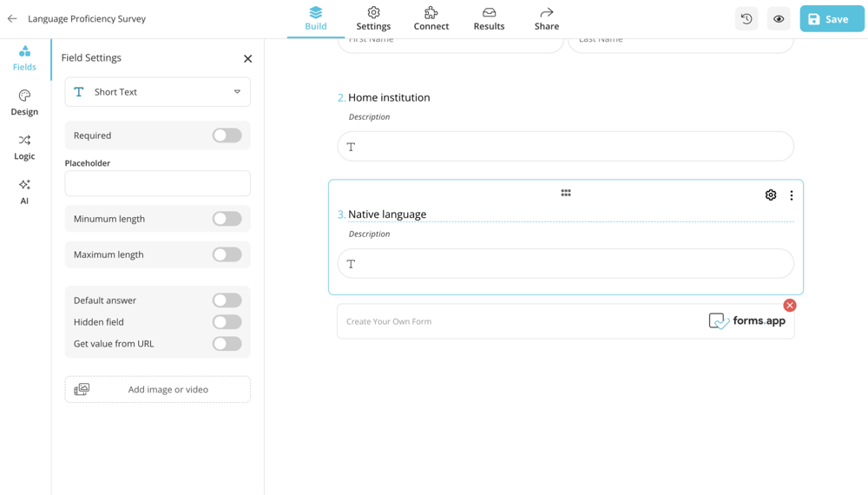
Task: Open the AI assistant panel
Action: coord(24,191)
